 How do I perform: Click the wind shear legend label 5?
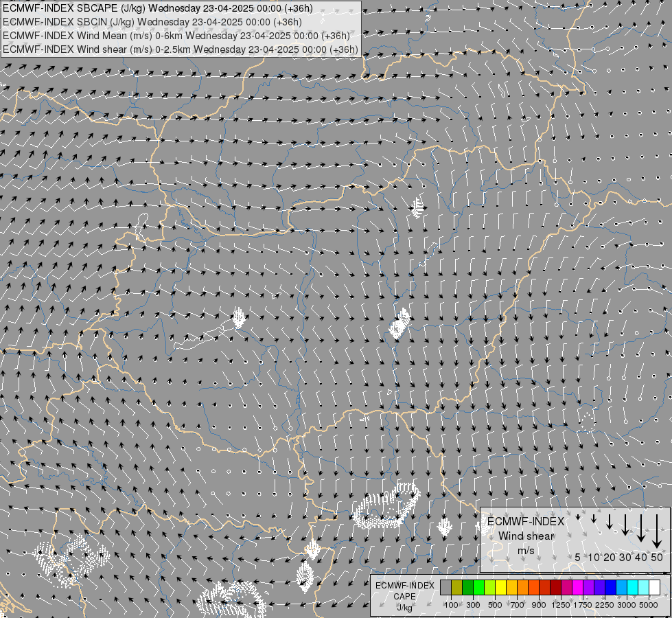point(578,557)
